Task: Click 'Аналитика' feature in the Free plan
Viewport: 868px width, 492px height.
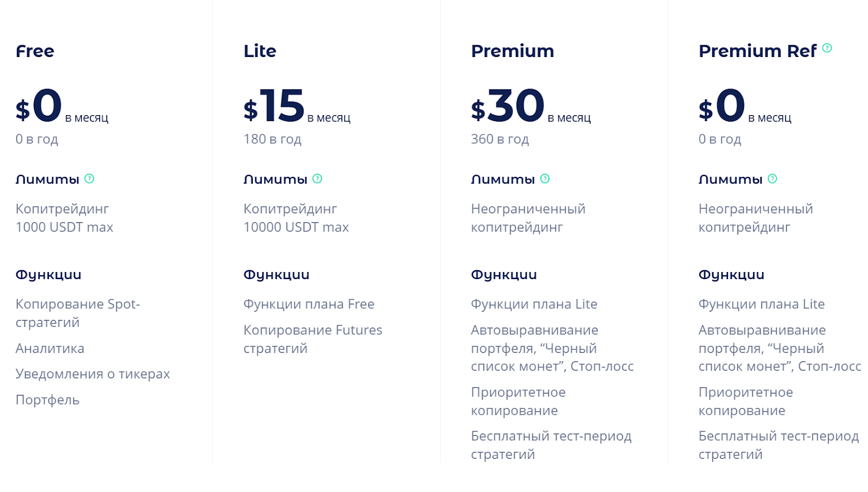Action: coord(50,349)
